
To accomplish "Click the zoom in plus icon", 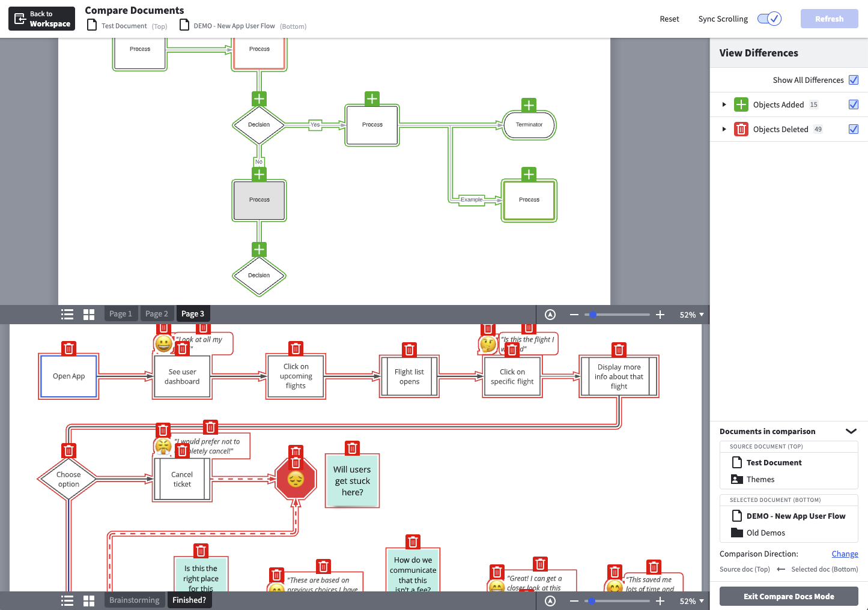I will pos(660,314).
